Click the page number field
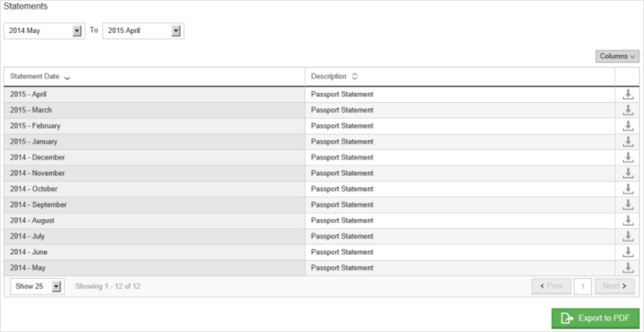Screen dimensions: 644x332 [582, 286]
